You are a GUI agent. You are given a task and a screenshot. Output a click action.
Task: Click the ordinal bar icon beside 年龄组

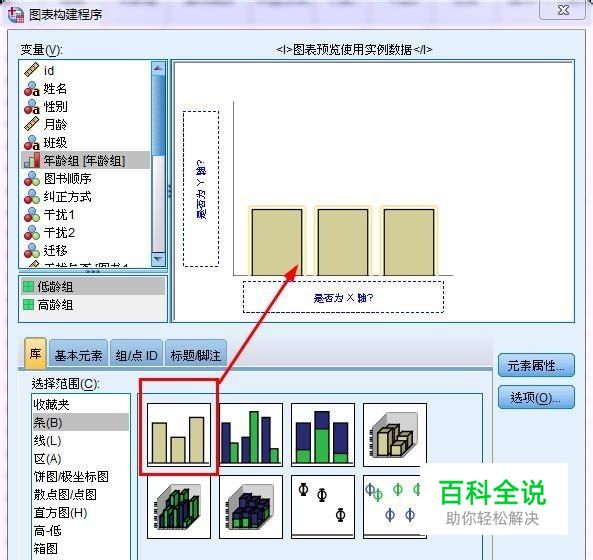point(31,160)
